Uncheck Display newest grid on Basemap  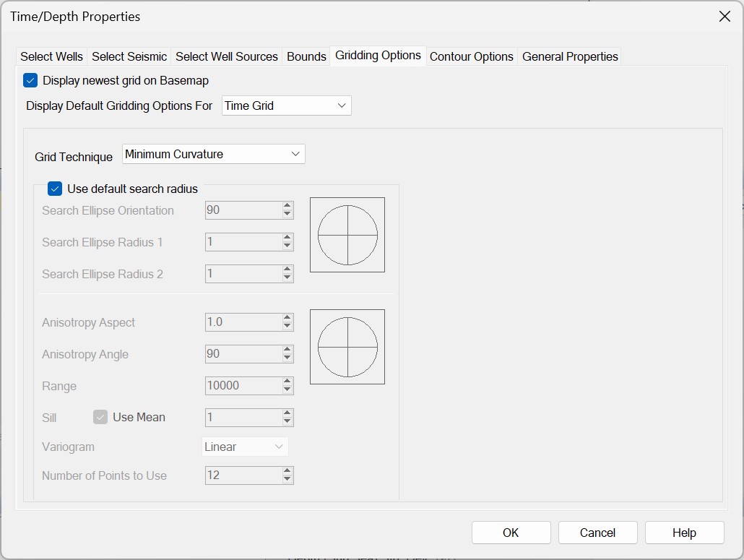pos(30,80)
